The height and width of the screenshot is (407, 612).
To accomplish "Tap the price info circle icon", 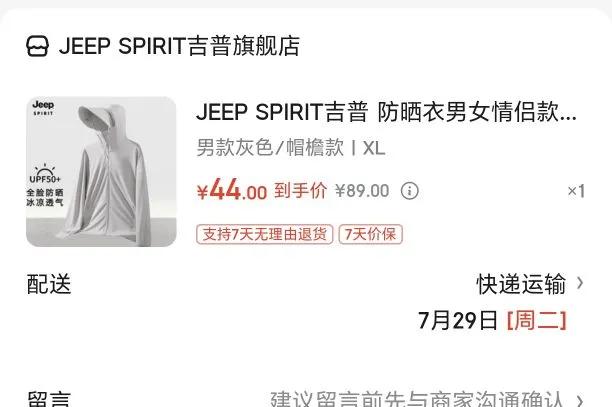I will click(x=409, y=191).
